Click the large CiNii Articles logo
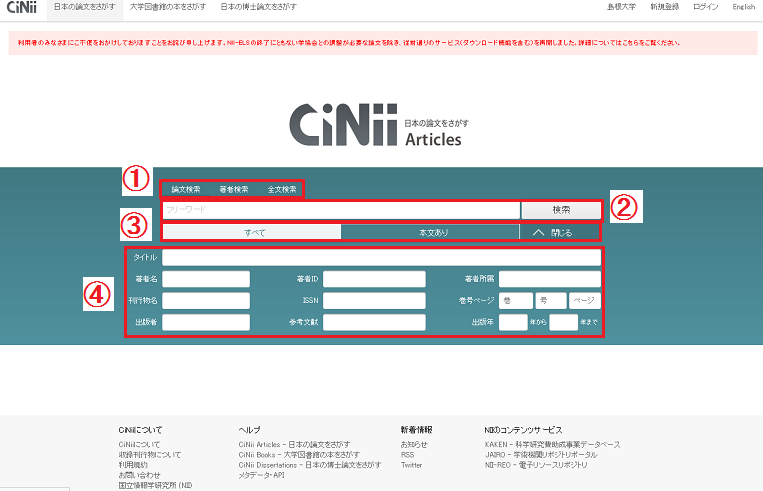763x491 pixels. (x=379, y=125)
